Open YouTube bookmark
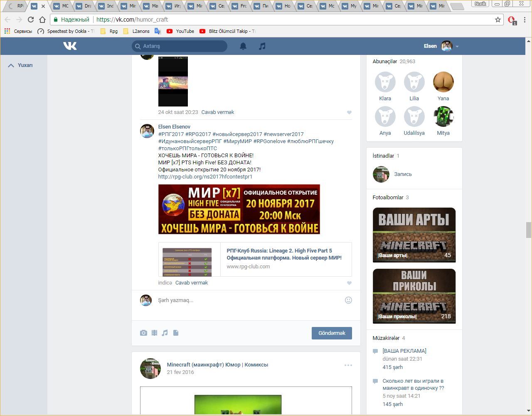Viewport: 532px width, 416px height. (180, 31)
